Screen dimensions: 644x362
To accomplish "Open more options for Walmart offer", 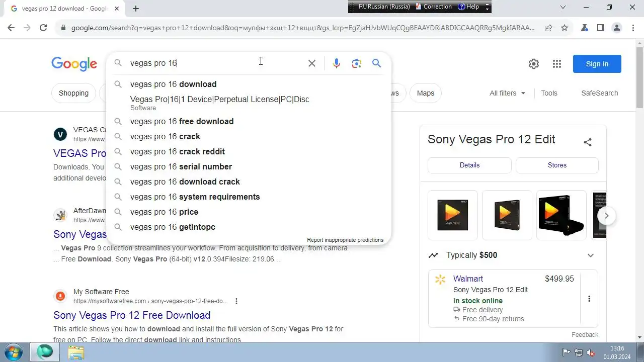I will point(589,299).
